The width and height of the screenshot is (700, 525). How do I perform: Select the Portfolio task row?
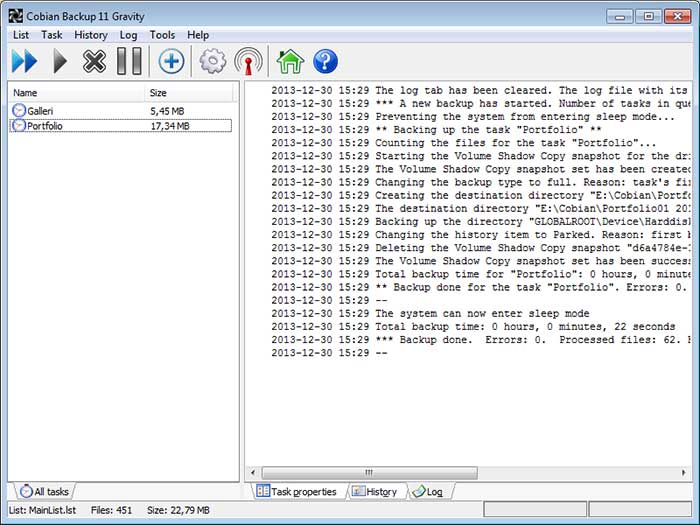click(121, 126)
